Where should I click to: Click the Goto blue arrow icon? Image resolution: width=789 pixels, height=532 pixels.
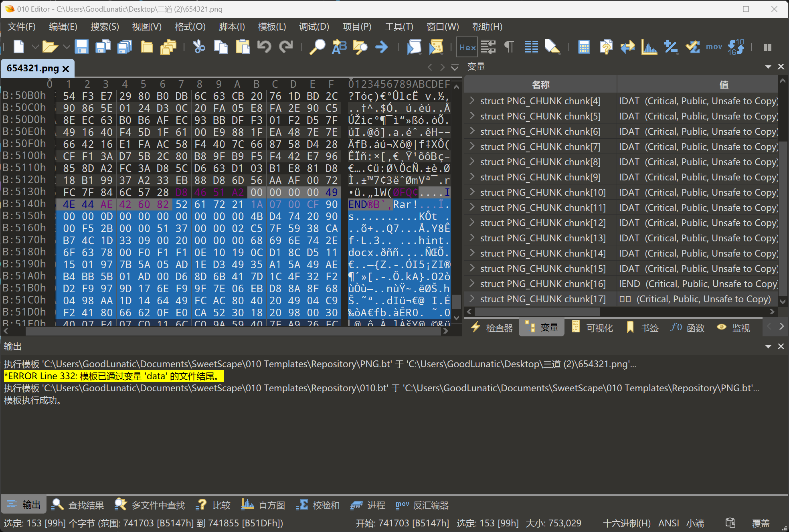[382, 47]
